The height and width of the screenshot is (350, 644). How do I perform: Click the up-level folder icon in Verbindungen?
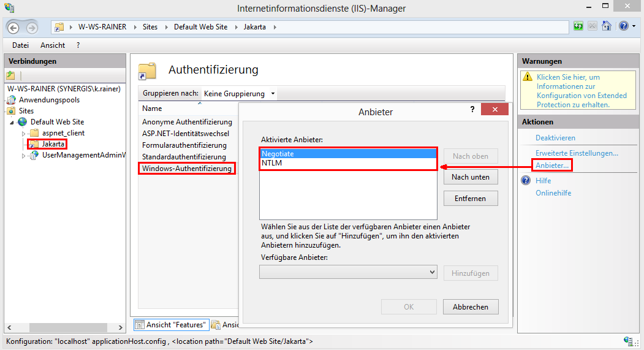click(10, 75)
